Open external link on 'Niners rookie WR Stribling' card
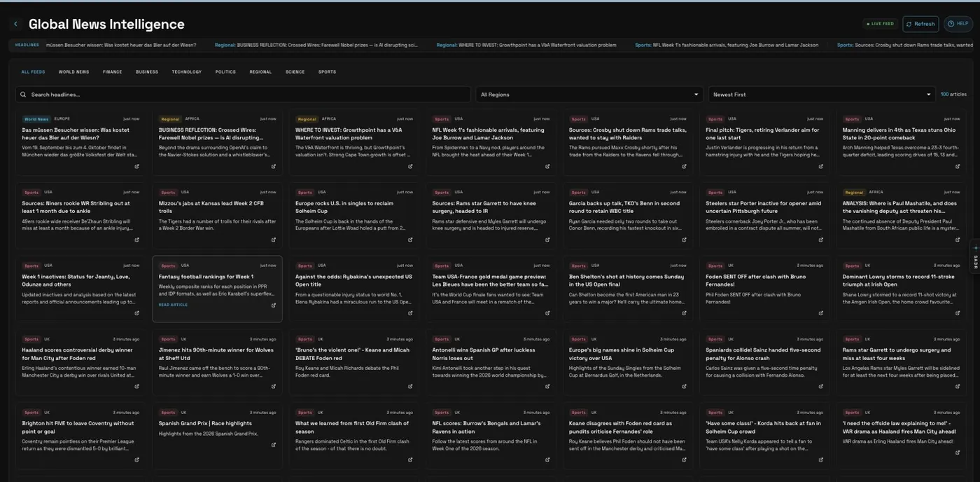Image resolution: width=980 pixels, height=482 pixels. tap(136, 240)
